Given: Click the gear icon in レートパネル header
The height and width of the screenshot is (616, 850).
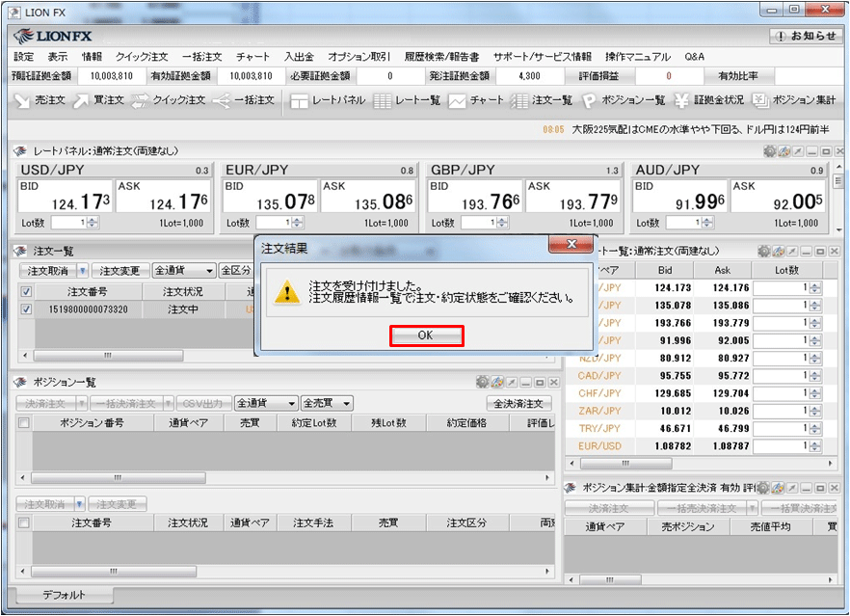Looking at the screenshot, I should [x=769, y=151].
